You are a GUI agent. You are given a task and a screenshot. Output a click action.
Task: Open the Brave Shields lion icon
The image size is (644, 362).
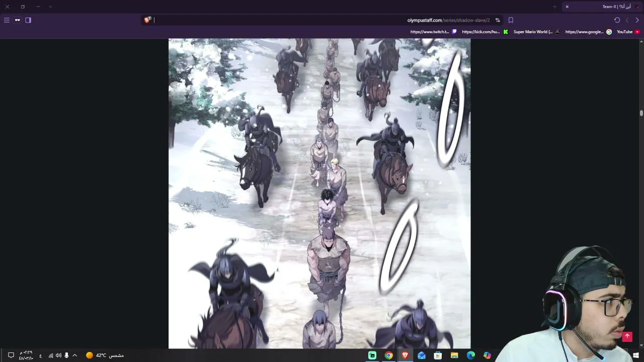pyautogui.click(x=147, y=20)
